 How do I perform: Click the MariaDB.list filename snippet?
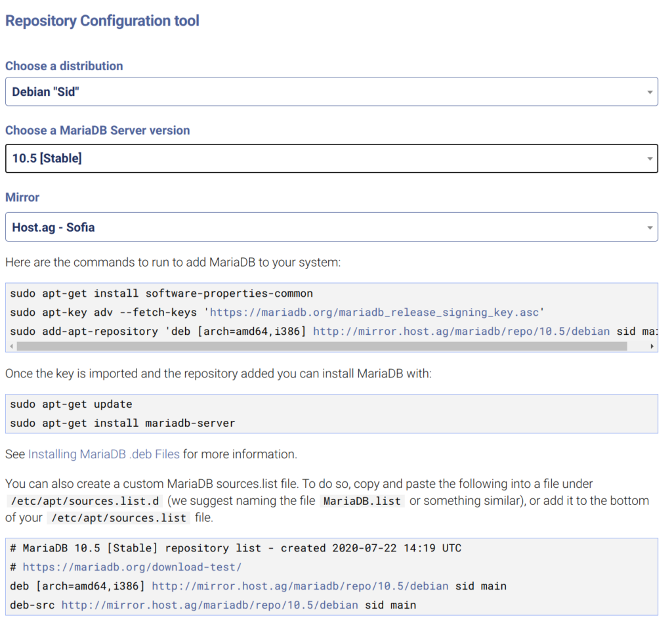[x=362, y=501]
